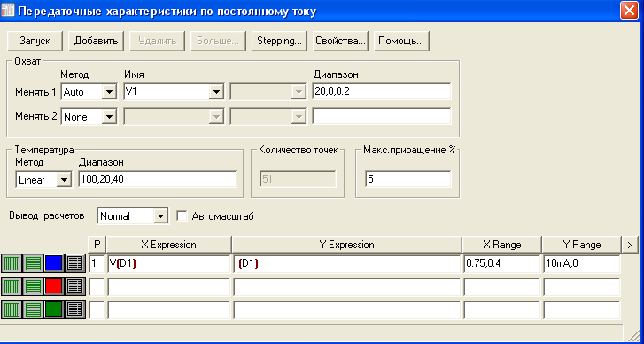
Task: Click the Y Expression column header
Action: (346, 245)
